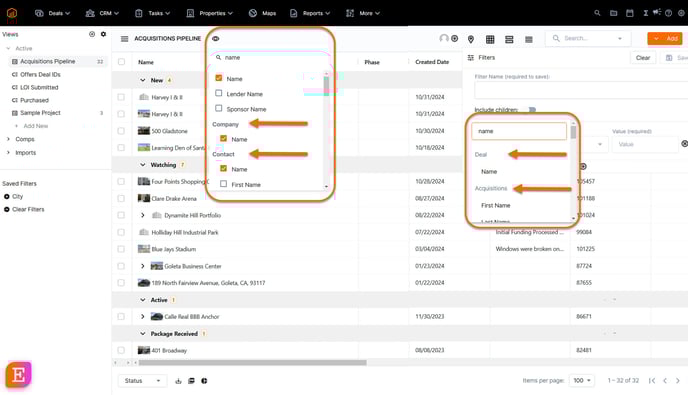Check the First Name column checkbox
This screenshot has width=688, height=395.
223,184
